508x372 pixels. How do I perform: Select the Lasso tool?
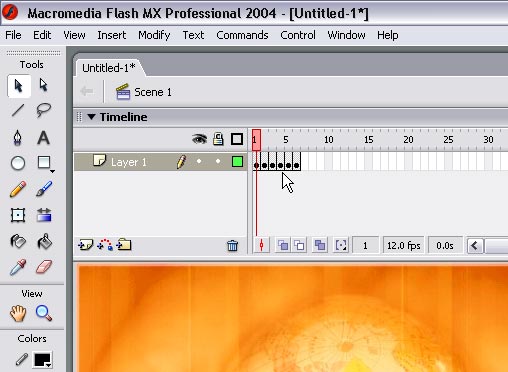44,110
